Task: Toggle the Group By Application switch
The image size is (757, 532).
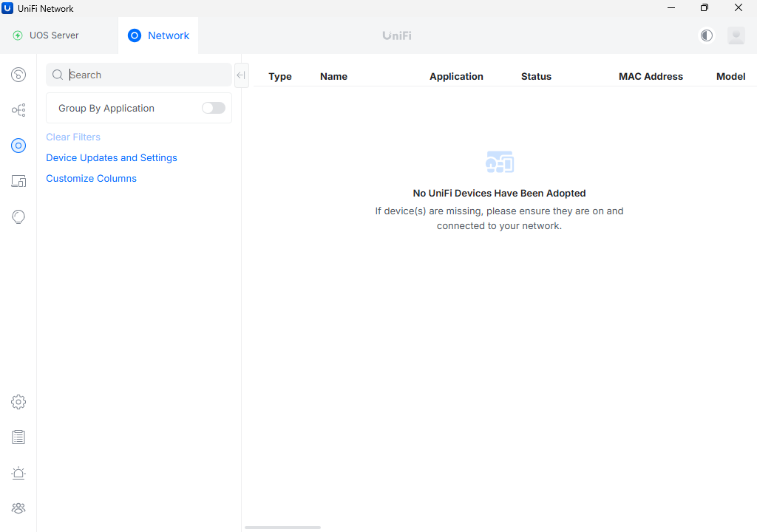Action: [213, 108]
